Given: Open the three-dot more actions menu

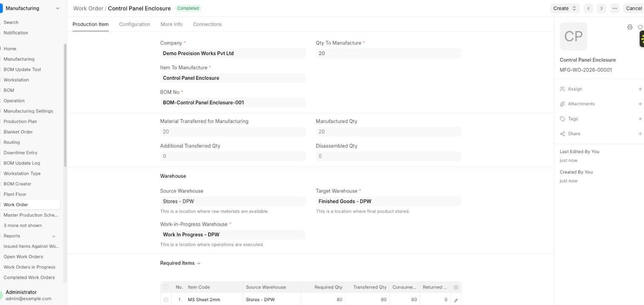Looking at the screenshot, I should click(x=614, y=8).
